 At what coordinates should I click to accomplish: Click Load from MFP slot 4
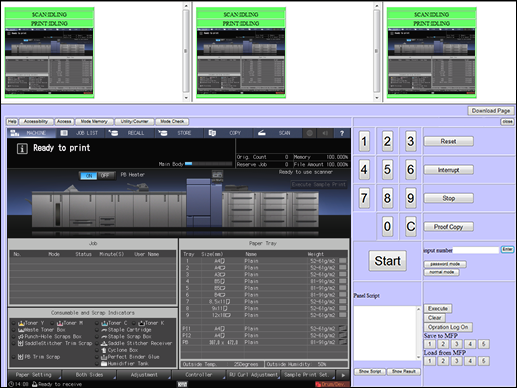pos(470,361)
